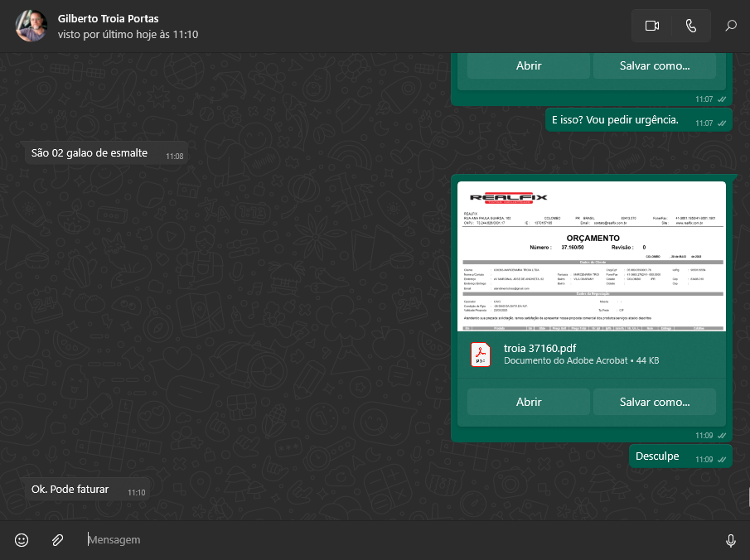Image resolution: width=750 pixels, height=560 pixels.
Task: Click Abrir on the upper attachment
Action: pyautogui.click(x=529, y=66)
